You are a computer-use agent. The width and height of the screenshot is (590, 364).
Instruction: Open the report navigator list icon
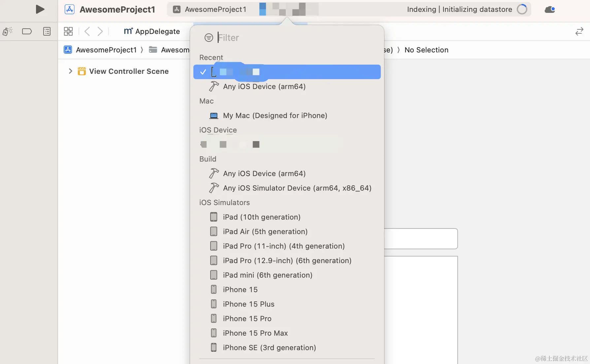[47, 31]
